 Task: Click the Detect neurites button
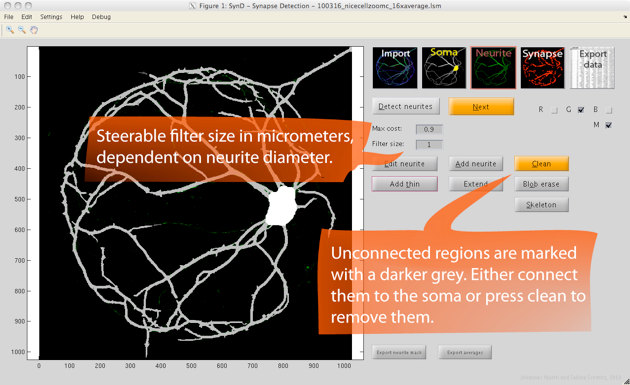pos(405,106)
